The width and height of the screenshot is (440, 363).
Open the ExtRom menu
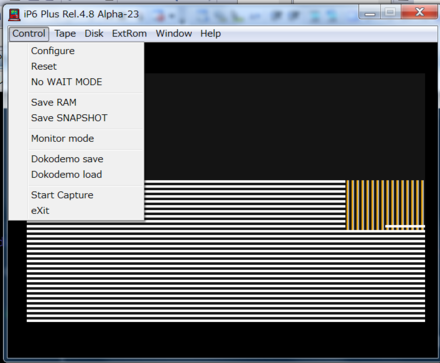(129, 34)
